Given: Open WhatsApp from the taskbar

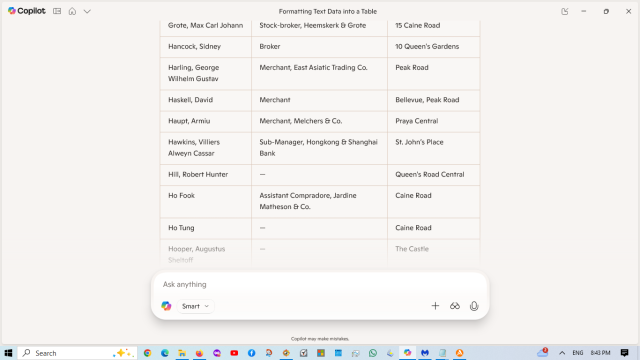Looking at the screenshot, I should click(x=373, y=353).
